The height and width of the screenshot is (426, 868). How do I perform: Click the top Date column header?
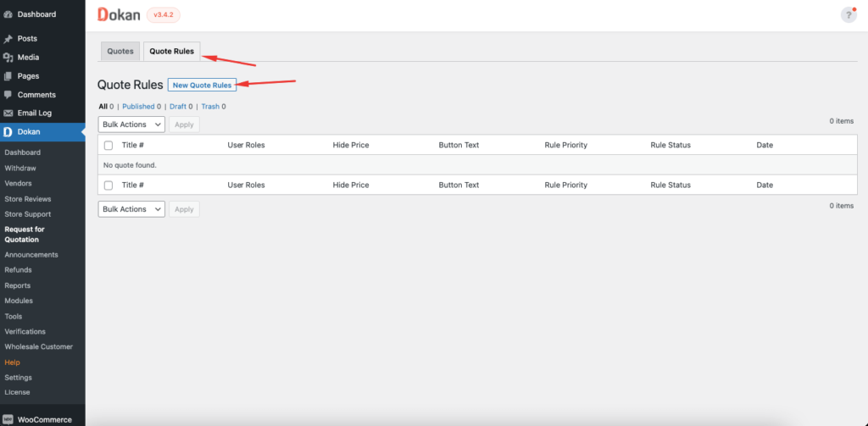coord(765,146)
